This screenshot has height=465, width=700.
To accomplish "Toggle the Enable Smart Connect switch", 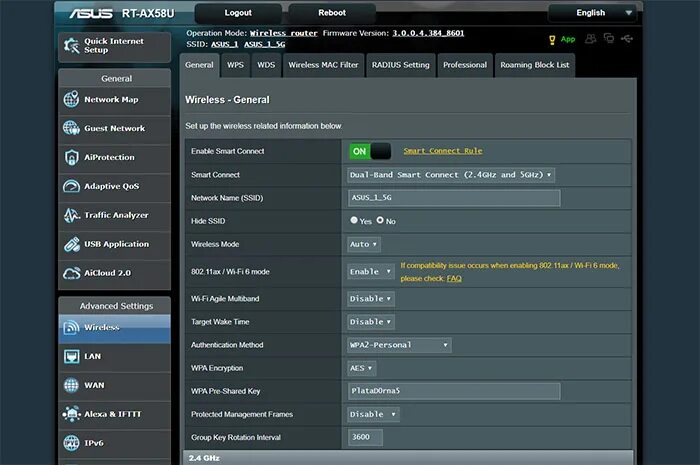I will (370, 151).
